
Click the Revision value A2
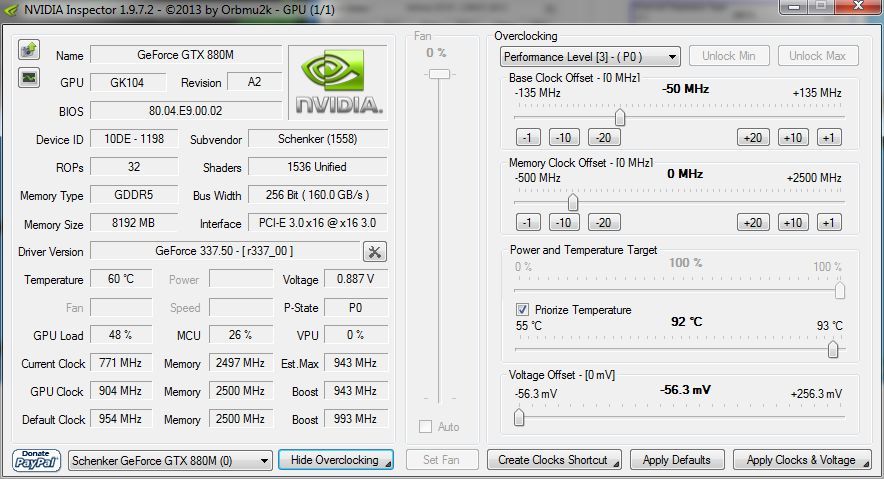click(x=255, y=82)
